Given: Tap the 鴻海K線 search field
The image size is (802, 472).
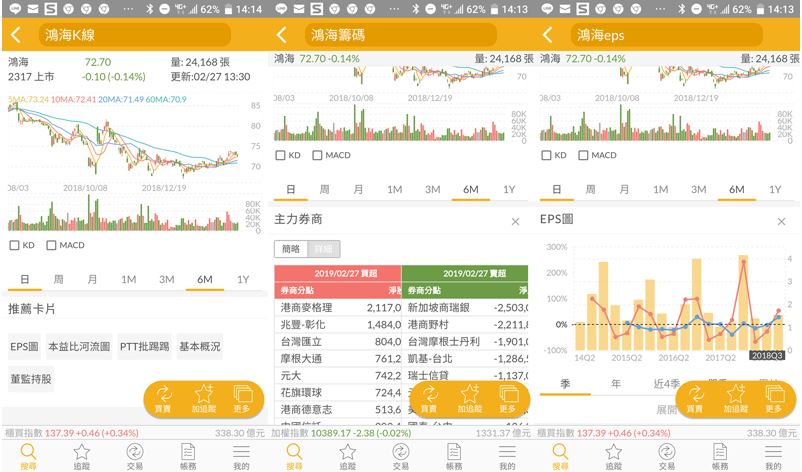Looking at the screenshot, I should coord(135,35).
